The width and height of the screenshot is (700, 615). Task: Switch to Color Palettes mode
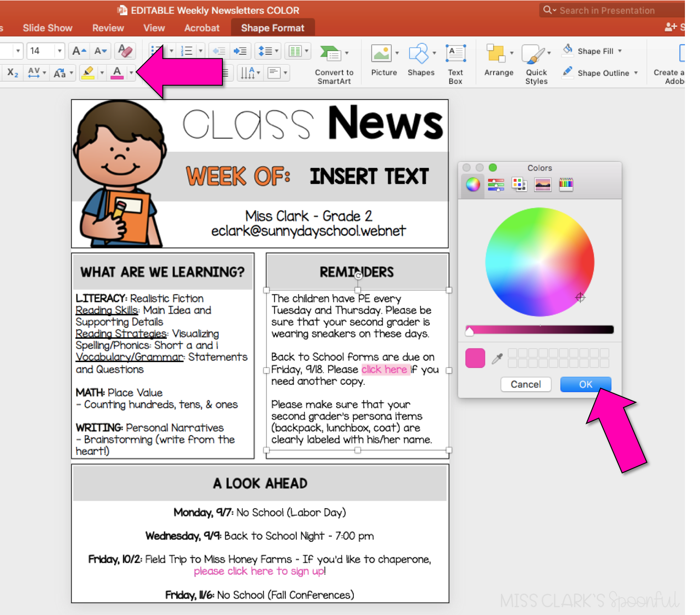tap(519, 184)
